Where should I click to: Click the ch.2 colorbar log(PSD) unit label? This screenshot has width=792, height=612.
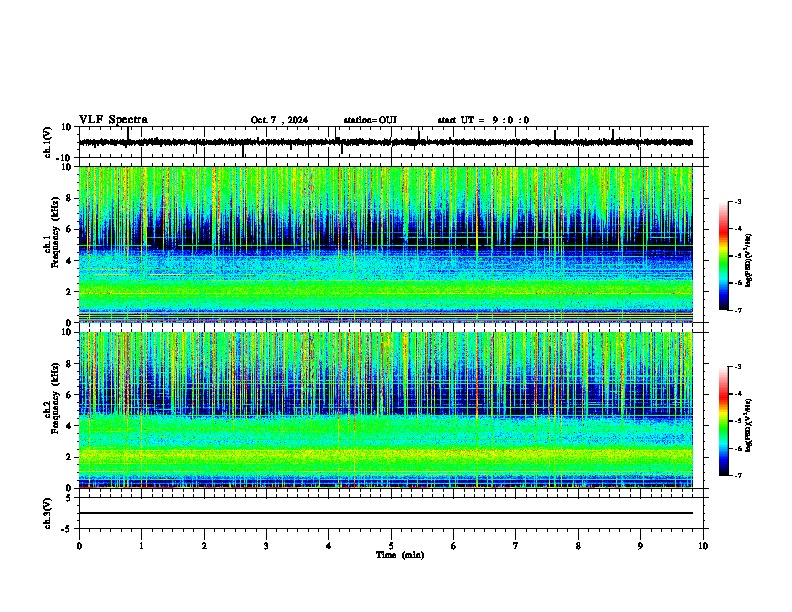pyautogui.click(x=749, y=425)
